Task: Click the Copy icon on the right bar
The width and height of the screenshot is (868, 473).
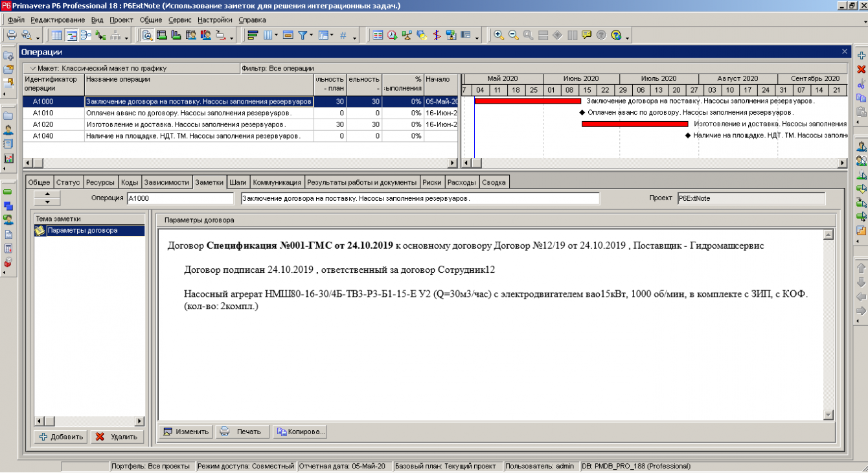Action: [862, 98]
